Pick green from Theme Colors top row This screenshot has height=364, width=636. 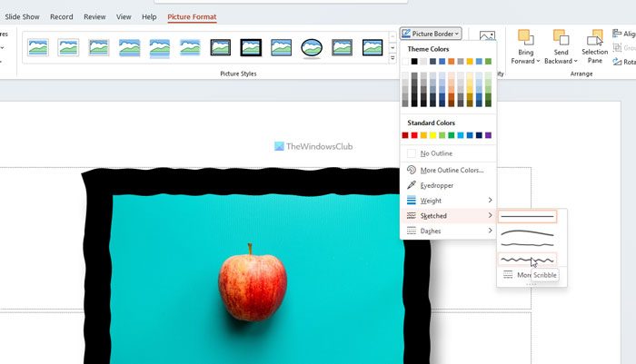489,62
